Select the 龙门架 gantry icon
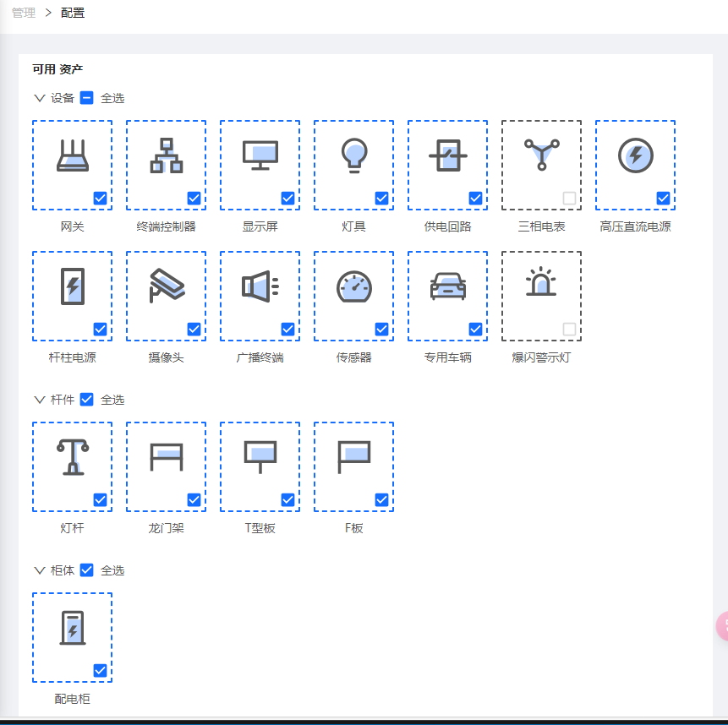This screenshot has height=725, width=728. coord(167,457)
